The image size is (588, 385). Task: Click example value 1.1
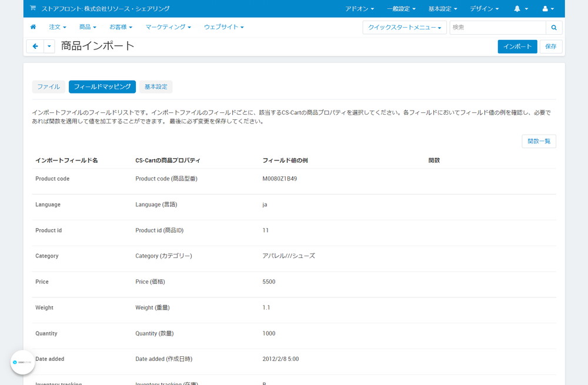click(x=266, y=308)
